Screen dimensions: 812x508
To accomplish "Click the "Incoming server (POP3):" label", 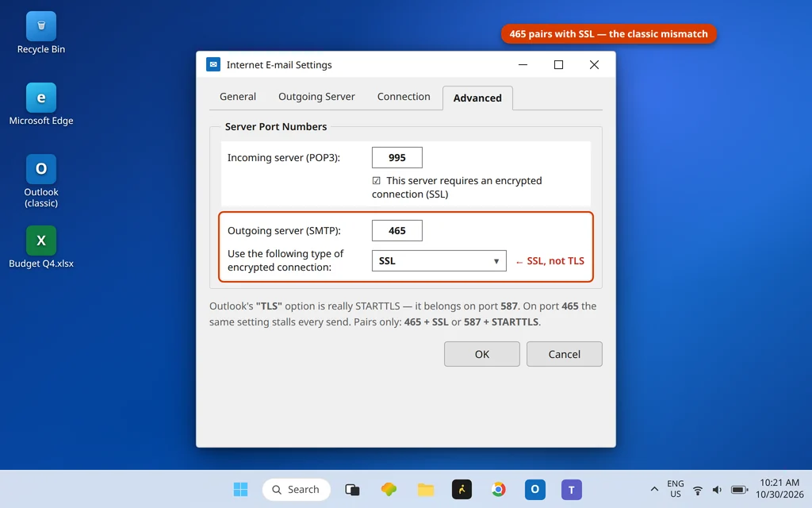I will click(284, 158).
